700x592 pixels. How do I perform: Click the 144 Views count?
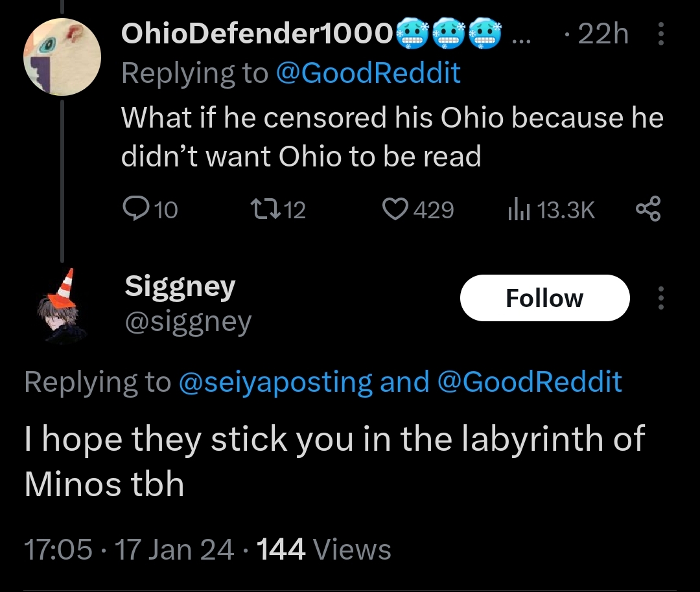[323, 549]
